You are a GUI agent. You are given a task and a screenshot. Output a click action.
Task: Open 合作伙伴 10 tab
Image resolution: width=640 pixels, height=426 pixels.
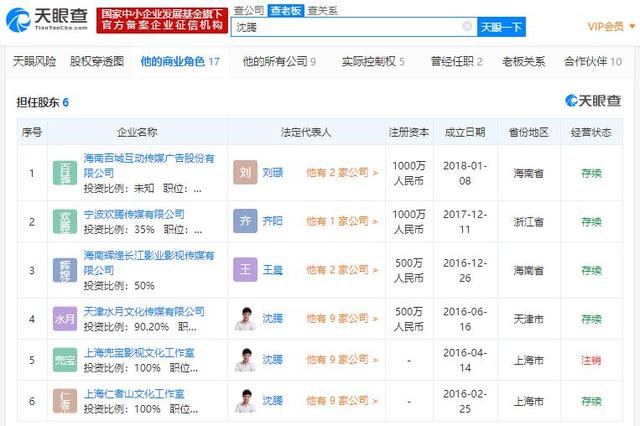click(593, 62)
